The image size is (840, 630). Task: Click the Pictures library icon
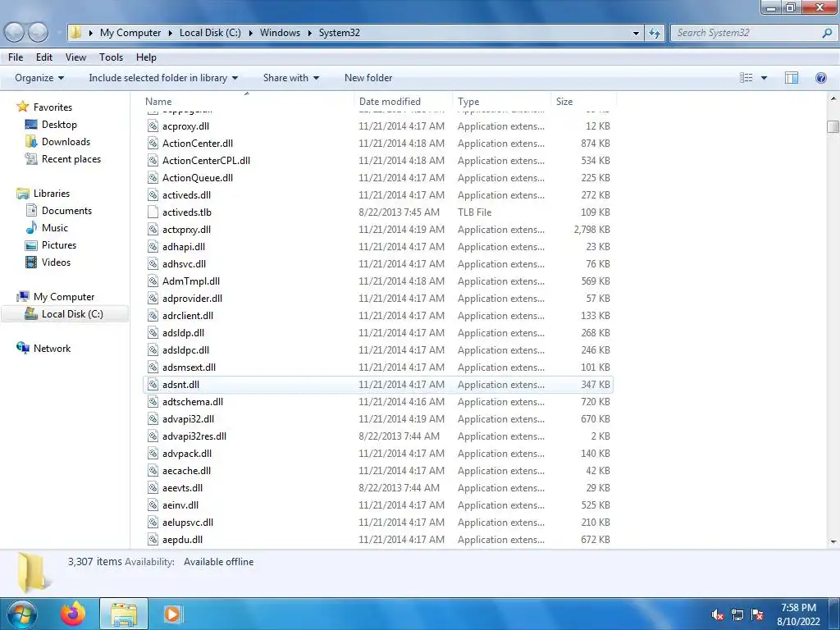tap(31, 244)
